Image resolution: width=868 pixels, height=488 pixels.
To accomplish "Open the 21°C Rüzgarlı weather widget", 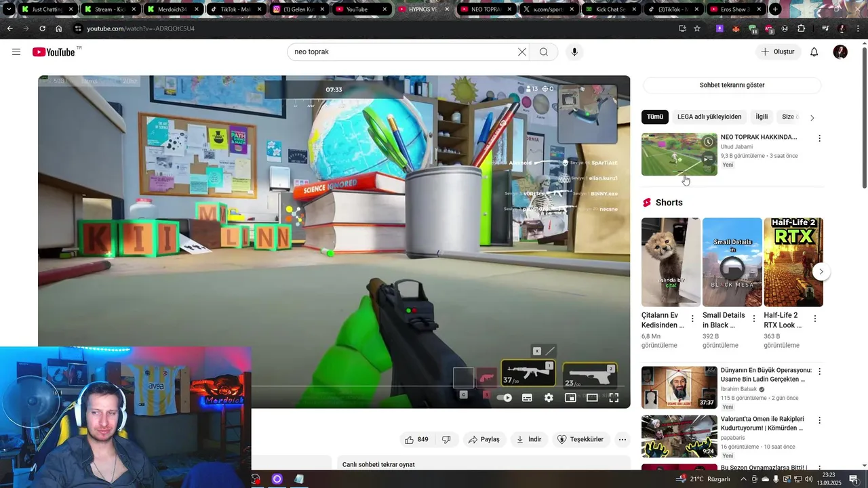I will coord(703,479).
